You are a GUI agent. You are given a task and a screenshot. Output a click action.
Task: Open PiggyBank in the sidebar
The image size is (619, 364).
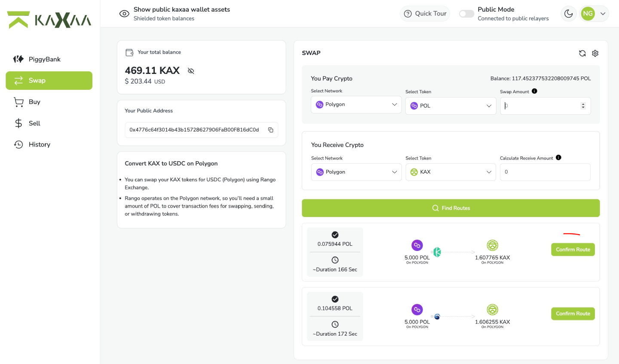[x=44, y=59]
